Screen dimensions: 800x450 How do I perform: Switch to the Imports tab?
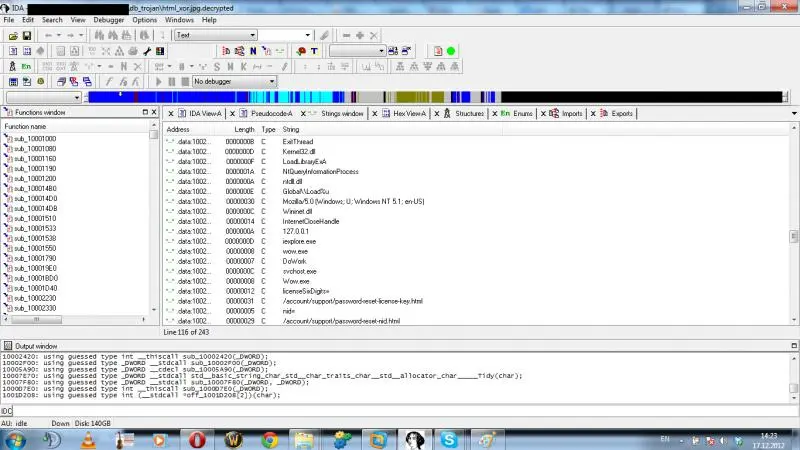[x=571, y=114]
